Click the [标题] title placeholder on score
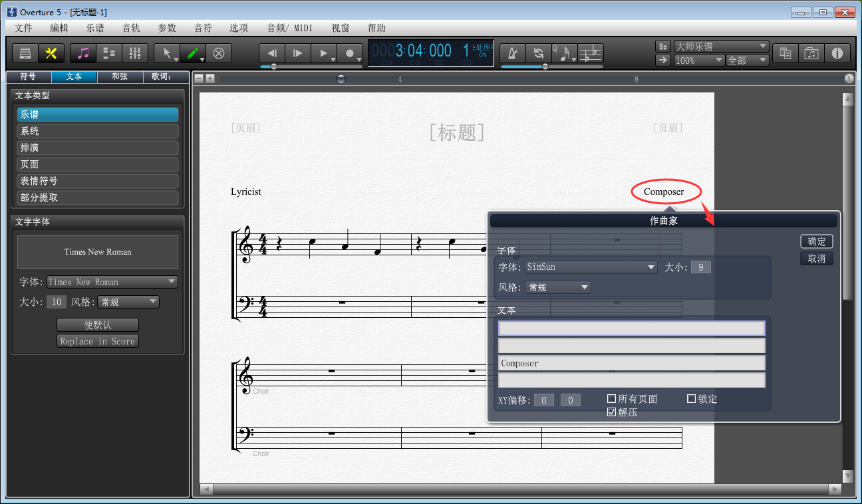 [457, 132]
